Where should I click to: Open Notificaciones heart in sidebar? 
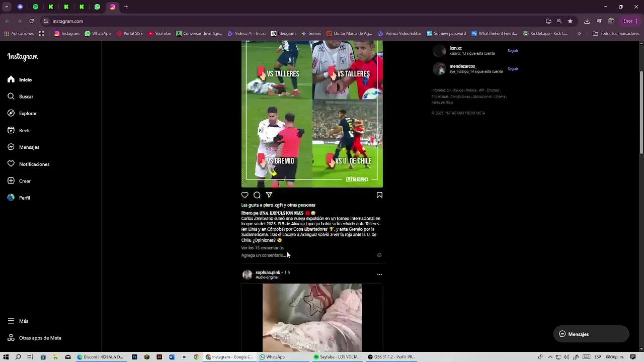click(28, 164)
